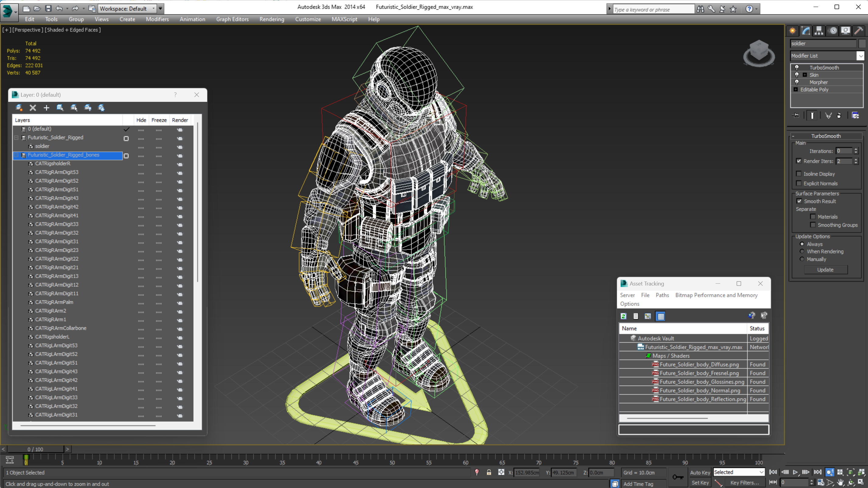The image size is (868, 488).
Task: Click Refresh icon in Asset Tracking toolbar
Action: 623,316
